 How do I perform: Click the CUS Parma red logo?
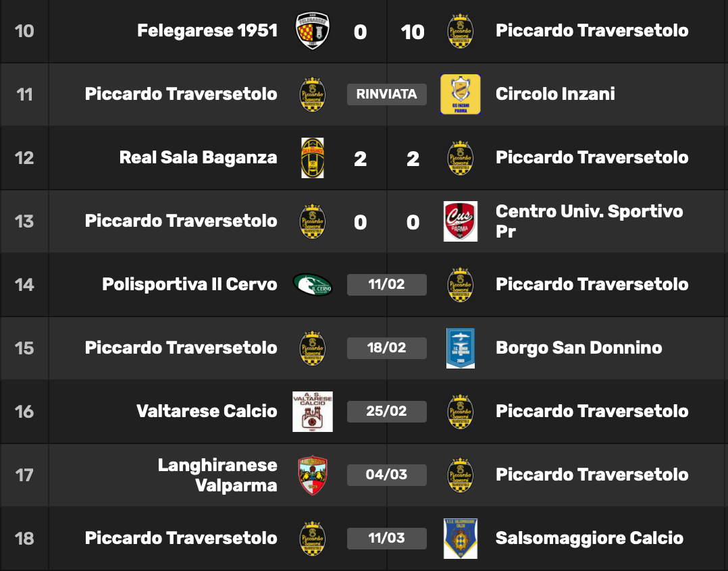click(x=460, y=221)
